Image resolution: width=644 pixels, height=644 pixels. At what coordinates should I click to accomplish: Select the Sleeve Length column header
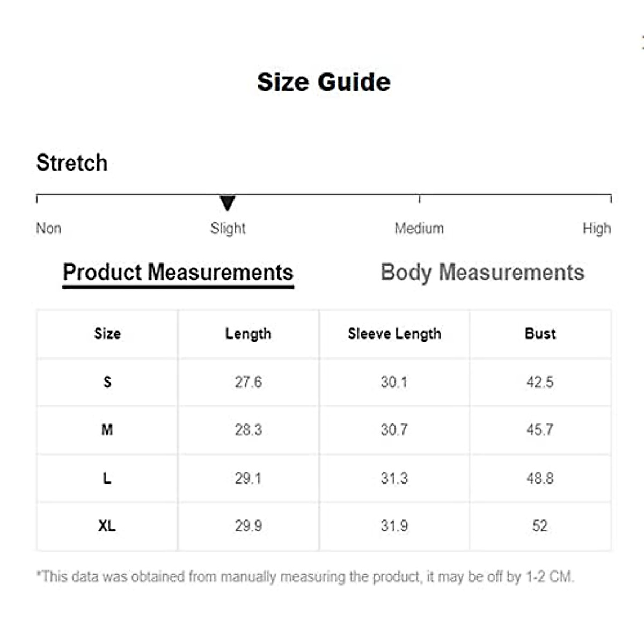point(394,334)
